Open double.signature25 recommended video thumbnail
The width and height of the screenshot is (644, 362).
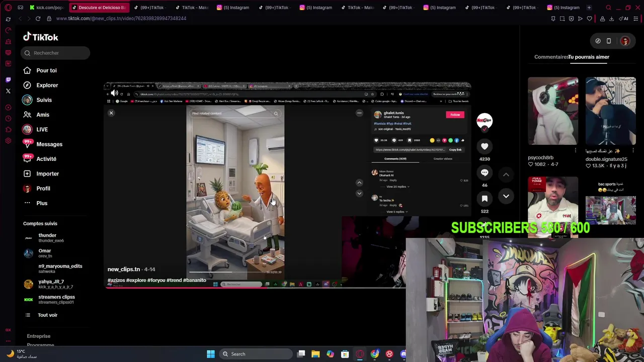tap(611, 111)
